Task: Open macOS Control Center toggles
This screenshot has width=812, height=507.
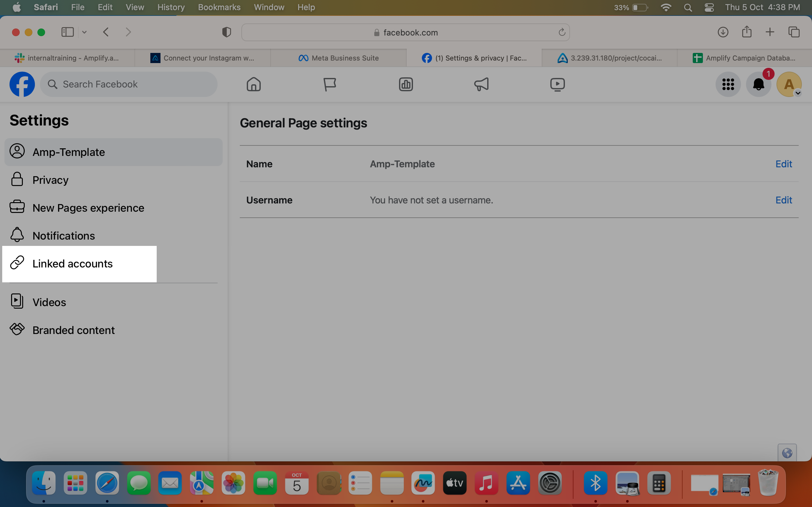Action: click(x=709, y=7)
